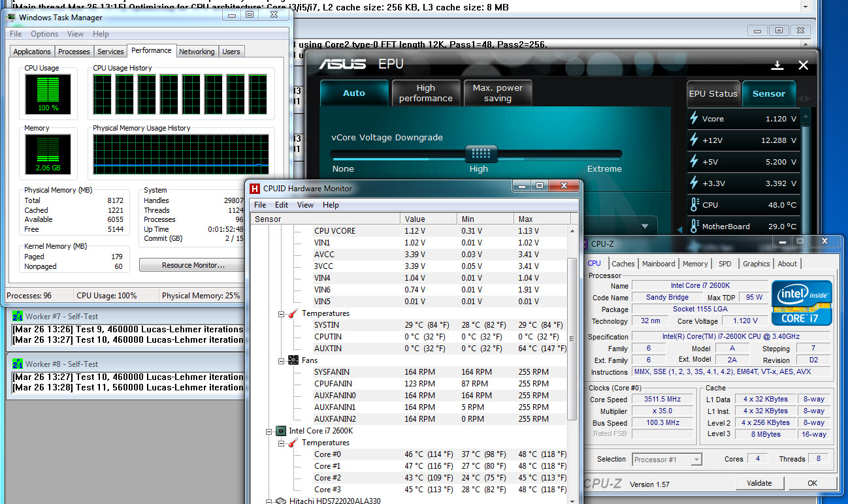Click the CPU thermometer icon in EPU sensor
The height and width of the screenshot is (504, 848).
[x=694, y=205]
